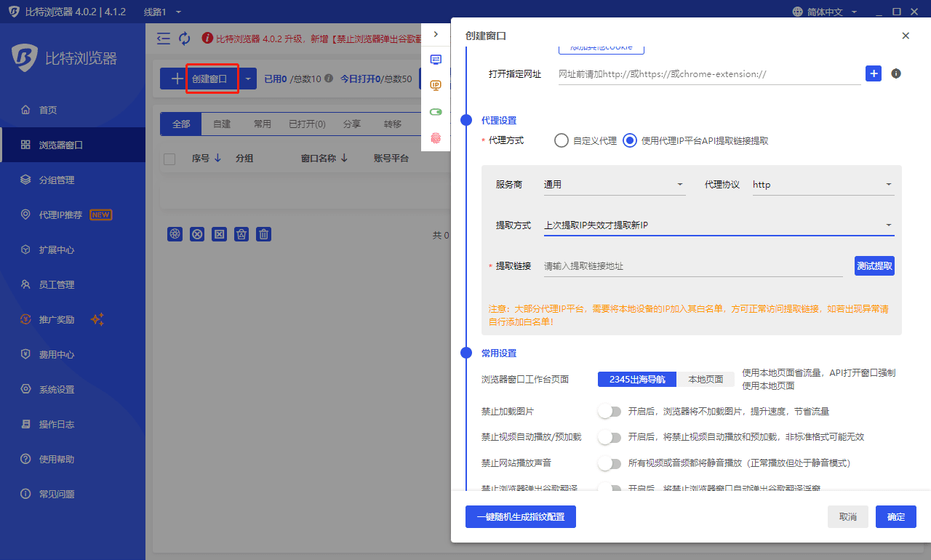Open 操作日志 in the sidebar
The width and height of the screenshot is (931, 560).
coord(73,424)
